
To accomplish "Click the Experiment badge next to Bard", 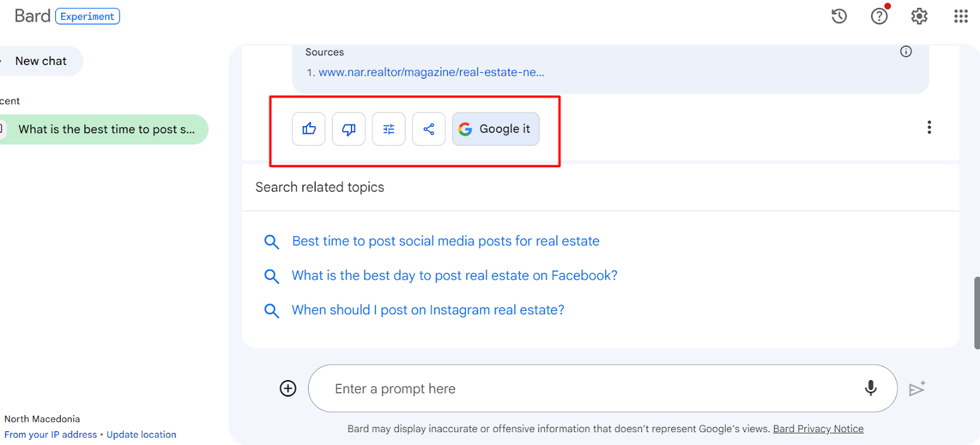I will 88,16.
